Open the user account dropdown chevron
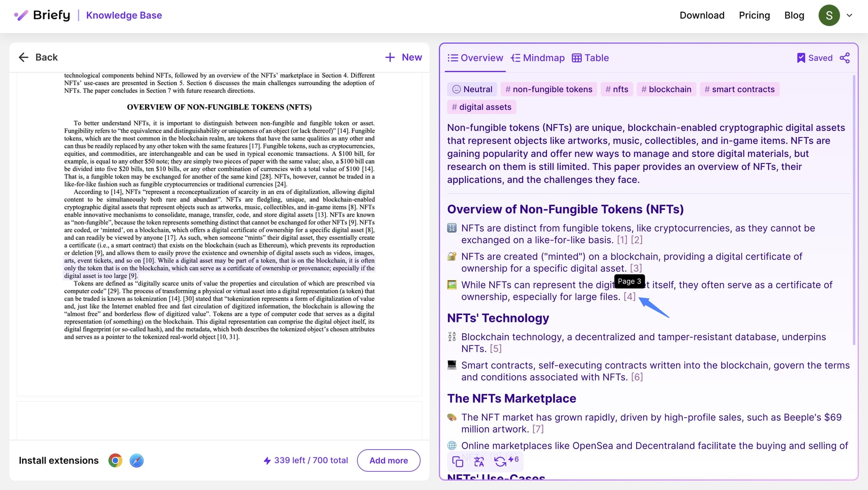This screenshot has width=868, height=490. click(849, 15)
